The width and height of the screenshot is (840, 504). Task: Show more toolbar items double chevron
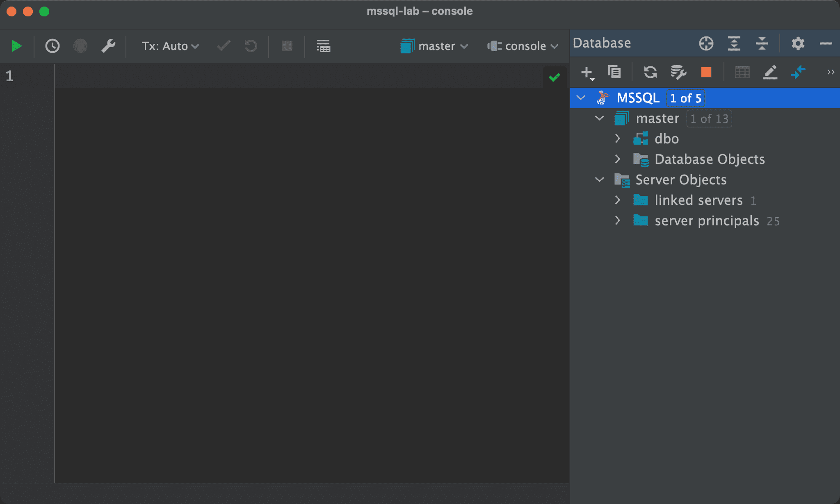[831, 72]
